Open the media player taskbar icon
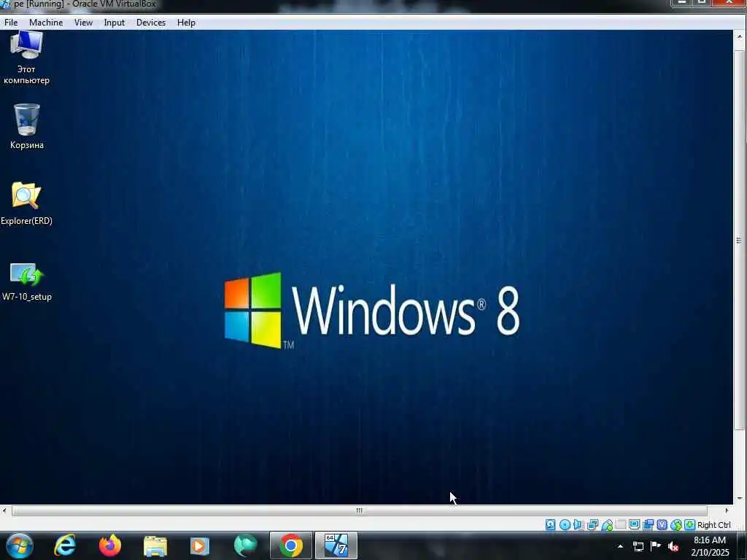 pos(200,545)
